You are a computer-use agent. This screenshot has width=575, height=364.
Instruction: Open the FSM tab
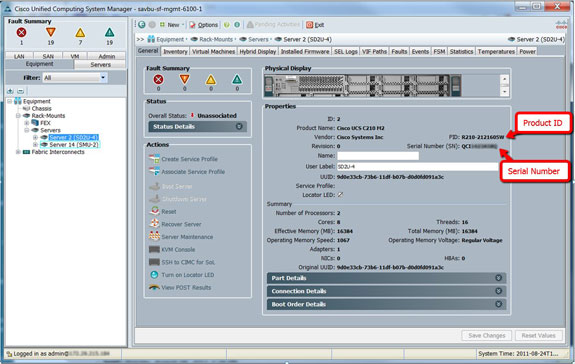[439, 52]
